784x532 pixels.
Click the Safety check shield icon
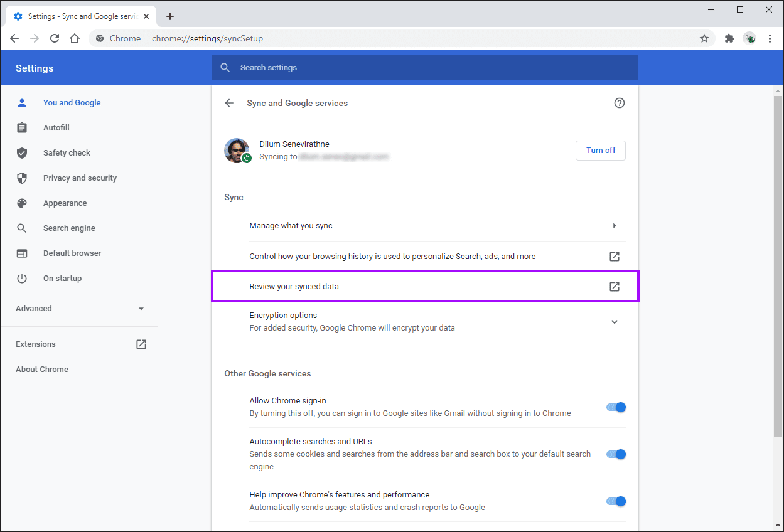point(22,152)
